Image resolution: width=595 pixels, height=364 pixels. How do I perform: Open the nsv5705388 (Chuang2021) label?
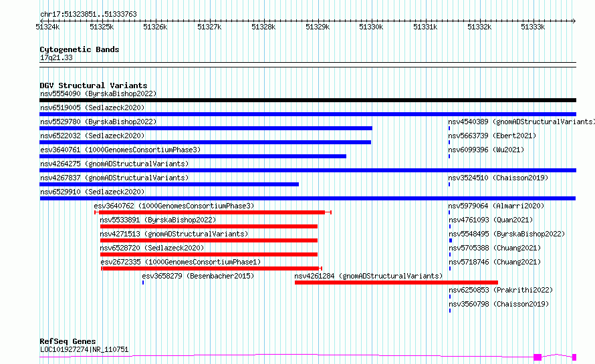pyautogui.click(x=495, y=248)
